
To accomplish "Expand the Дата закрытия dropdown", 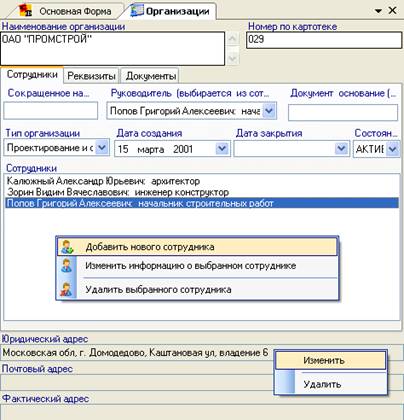I will coord(341,148).
